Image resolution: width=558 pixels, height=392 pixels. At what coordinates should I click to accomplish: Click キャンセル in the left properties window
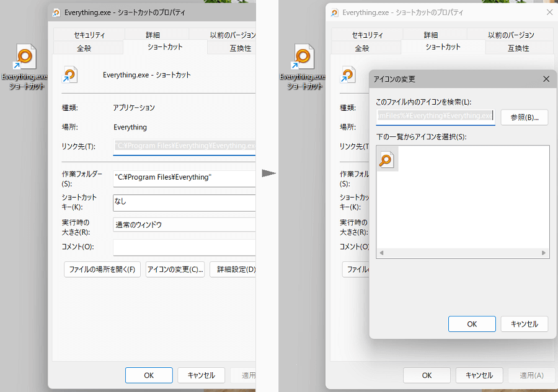[x=201, y=375]
